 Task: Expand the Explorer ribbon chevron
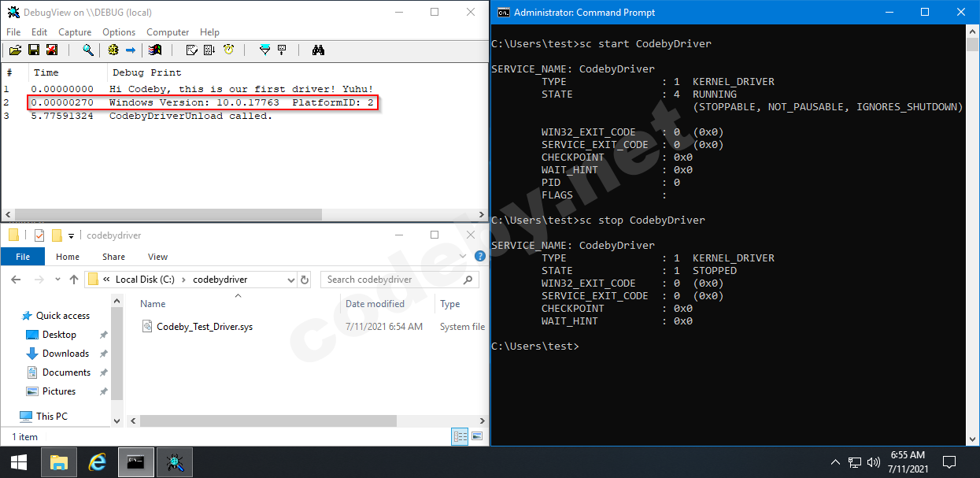463,257
